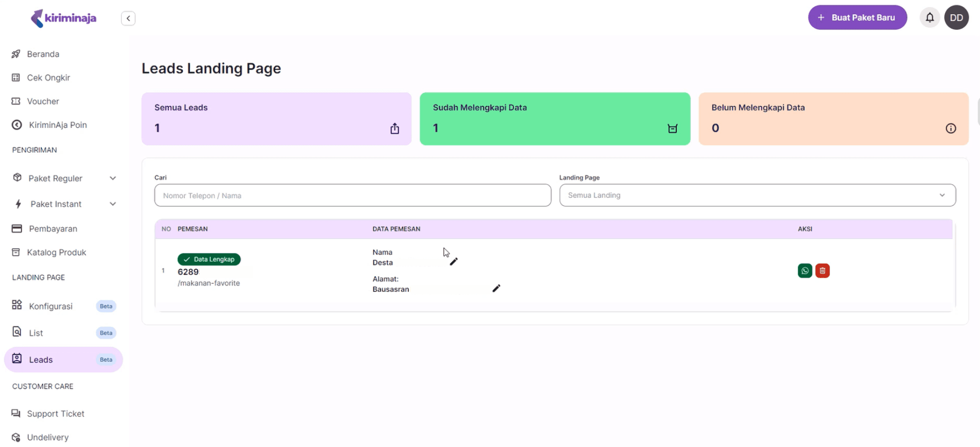Collapse the sidebar with the arrow button
The width and height of the screenshot is (980, 447).
(128, 18)
